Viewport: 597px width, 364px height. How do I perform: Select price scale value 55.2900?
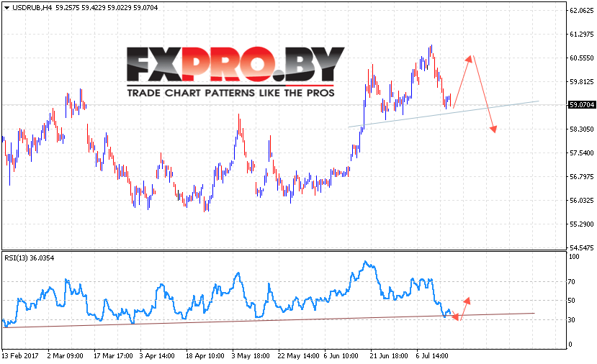(x=581, y=224)
